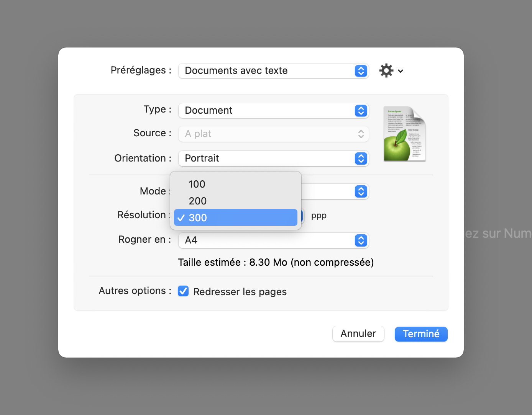Open the Rogner en dropdown set to A4
The height and width of the screenshot is (415, 532).
tap(273, 240)
